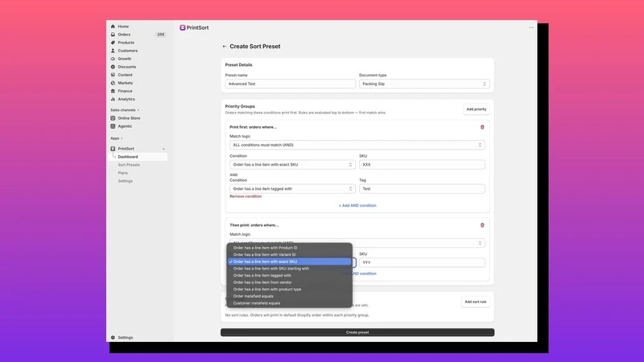Delete the 'Then print' priority group
This screenshot has width=644, height=362.
(482, 225)
